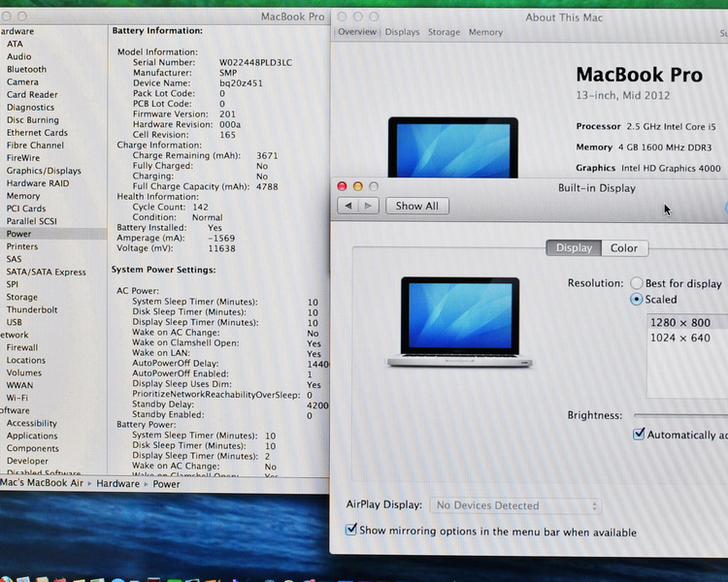
Task: Select Wi-Fi in the sidebar
Action: tap(17, 398)
